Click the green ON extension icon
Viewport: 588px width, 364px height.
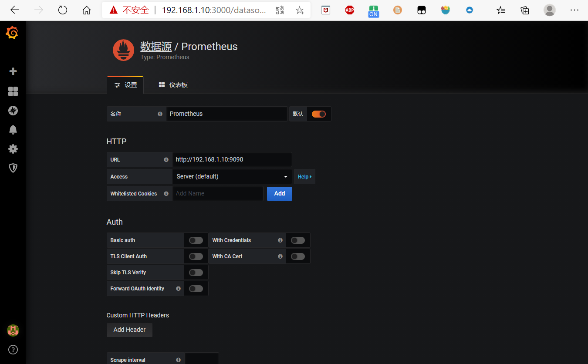point(373,11)
